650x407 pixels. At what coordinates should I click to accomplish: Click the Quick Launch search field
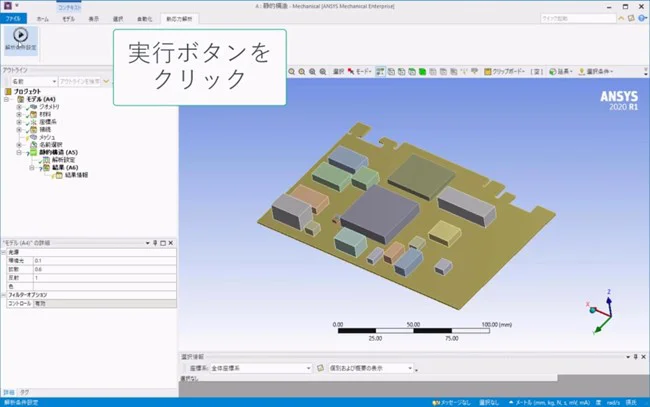[578, 19]
